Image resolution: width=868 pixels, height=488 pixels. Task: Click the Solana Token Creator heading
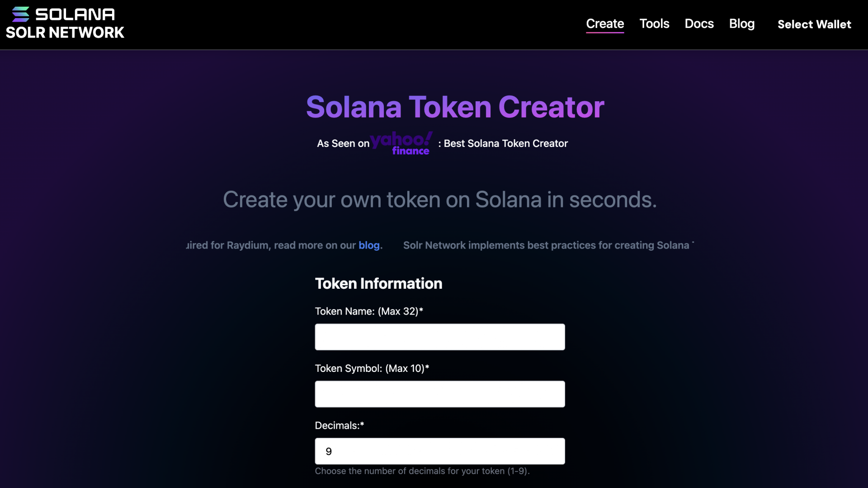tap(455, 107)
